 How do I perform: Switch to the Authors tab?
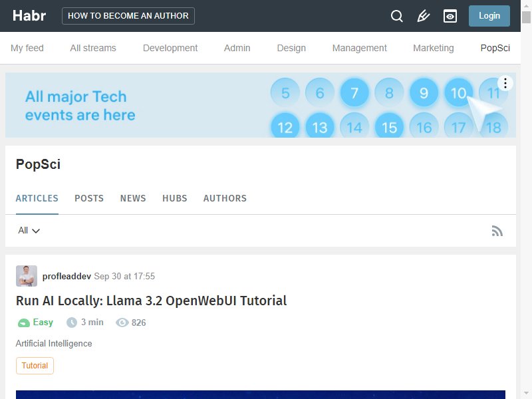(225, 198)
